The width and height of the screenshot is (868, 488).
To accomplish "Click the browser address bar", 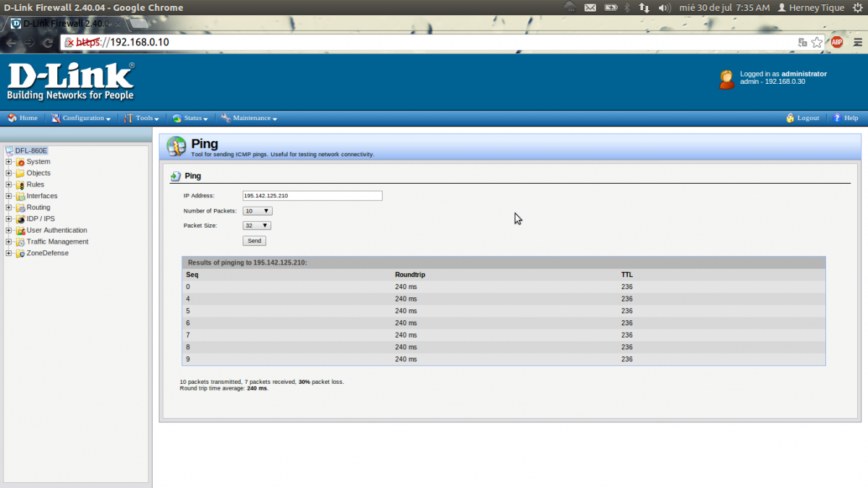I will [434, 42].
